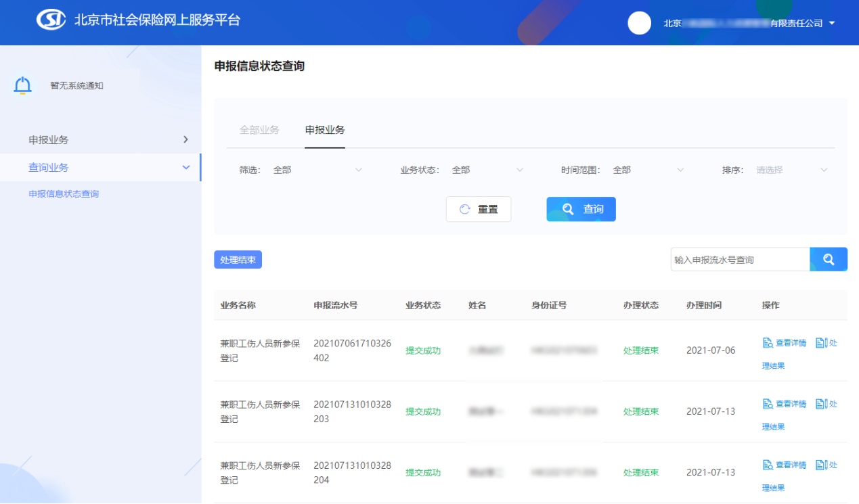Show 处理结果 for serial ending 328204
This screenshot has width=859, height=504.
[826, 465]
